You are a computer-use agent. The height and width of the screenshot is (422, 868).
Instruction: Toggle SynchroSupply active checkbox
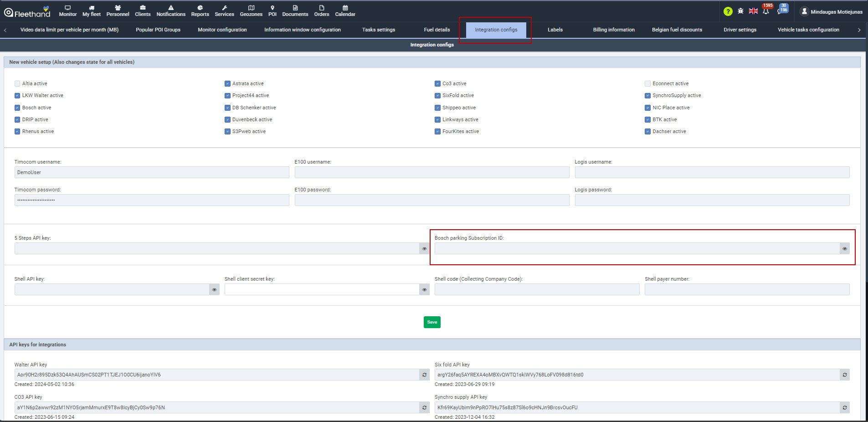coord(647,96)
